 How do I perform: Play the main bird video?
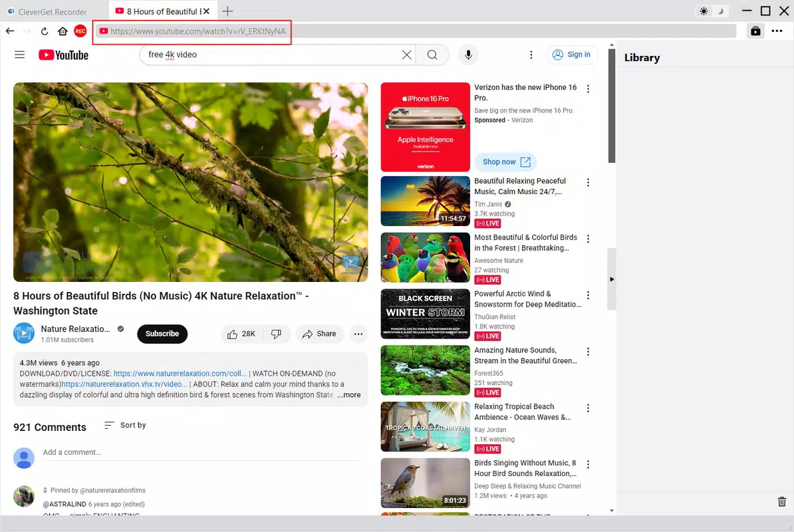[x=190, y=182]
